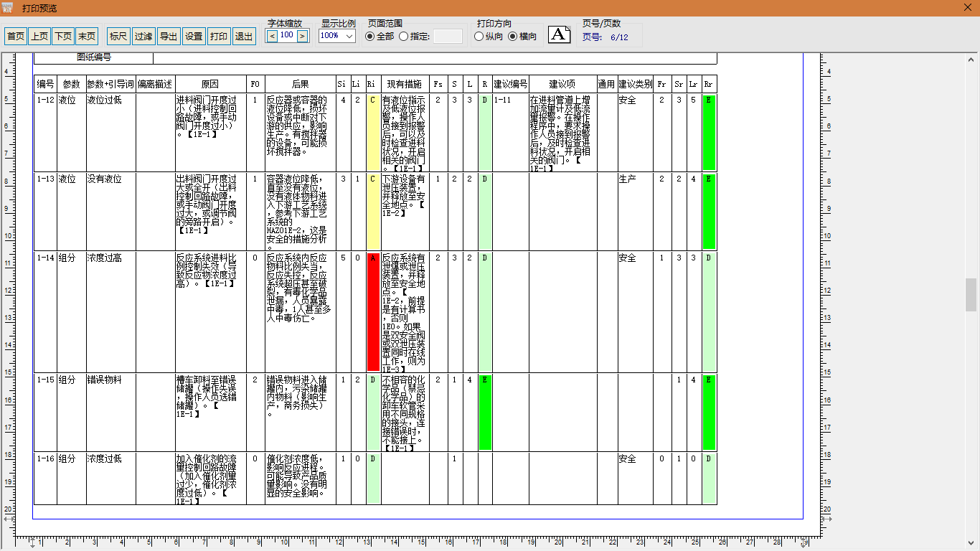Click green 'E' R cell in row 1-15
This screenshot has width=980, height=551.
pos(485,412)
